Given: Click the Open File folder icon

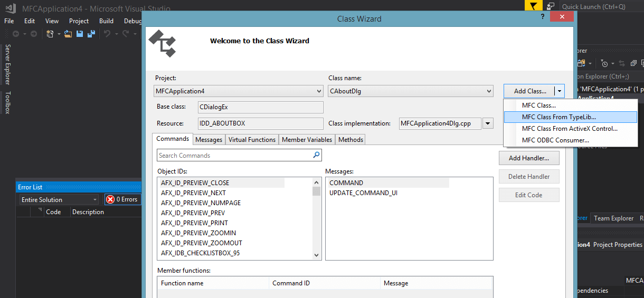Looking at the screenshot, I should 68,34.
